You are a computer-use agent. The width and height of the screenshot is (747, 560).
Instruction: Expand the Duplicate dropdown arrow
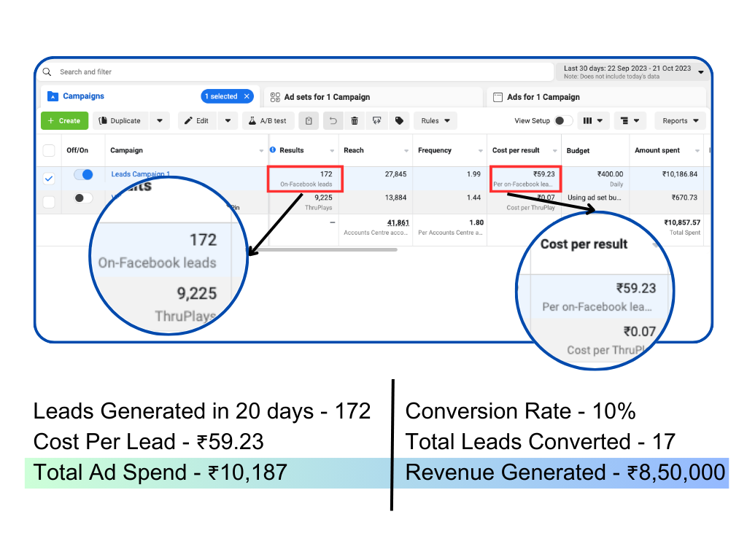point(160,121)
